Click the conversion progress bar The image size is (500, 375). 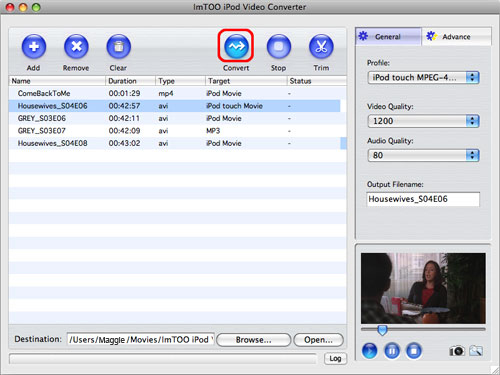tap(163, 359)
